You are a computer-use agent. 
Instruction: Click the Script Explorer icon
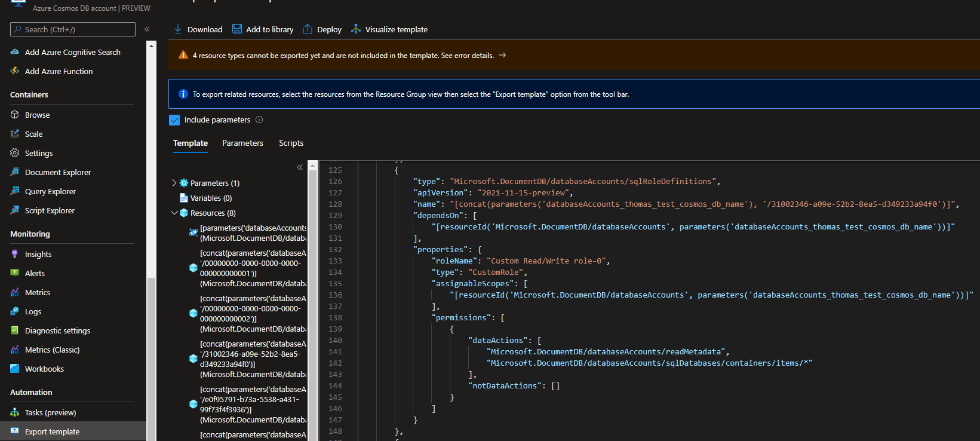click(15, 210)
